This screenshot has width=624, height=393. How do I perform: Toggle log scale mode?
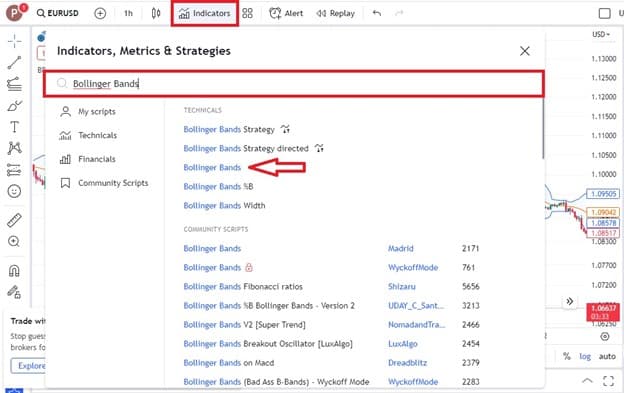pos(585,356)
